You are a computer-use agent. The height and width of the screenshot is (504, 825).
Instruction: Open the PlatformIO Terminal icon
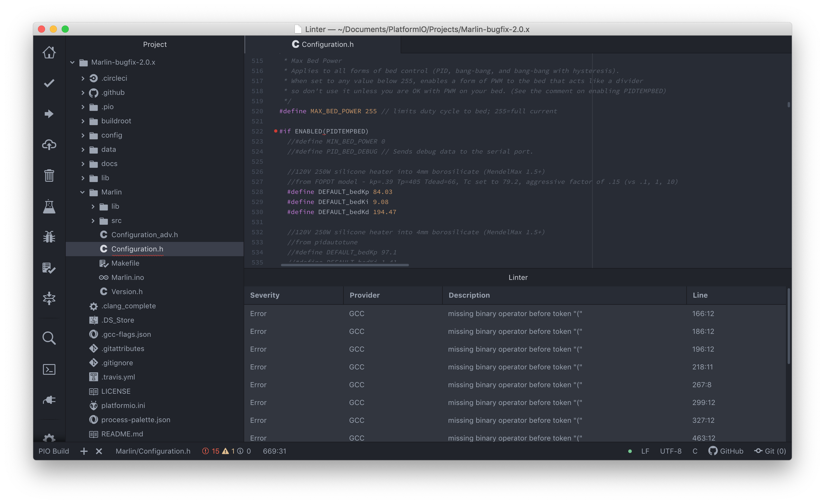(49, 369)
